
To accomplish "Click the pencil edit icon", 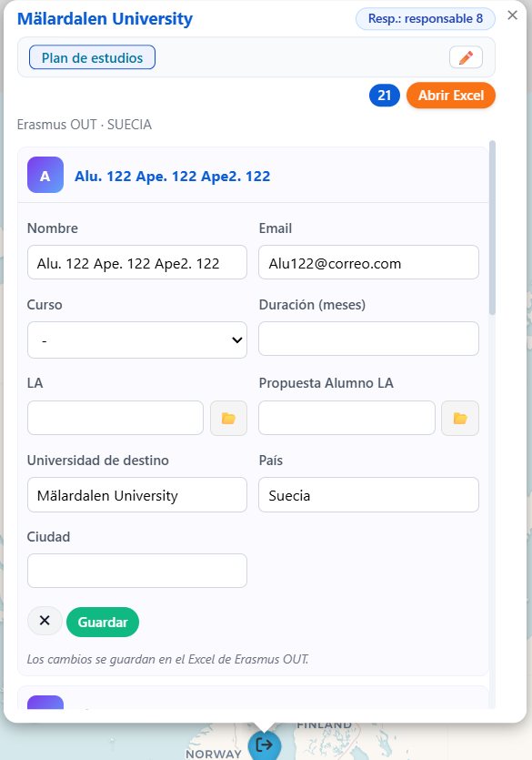I will point(466,57).
